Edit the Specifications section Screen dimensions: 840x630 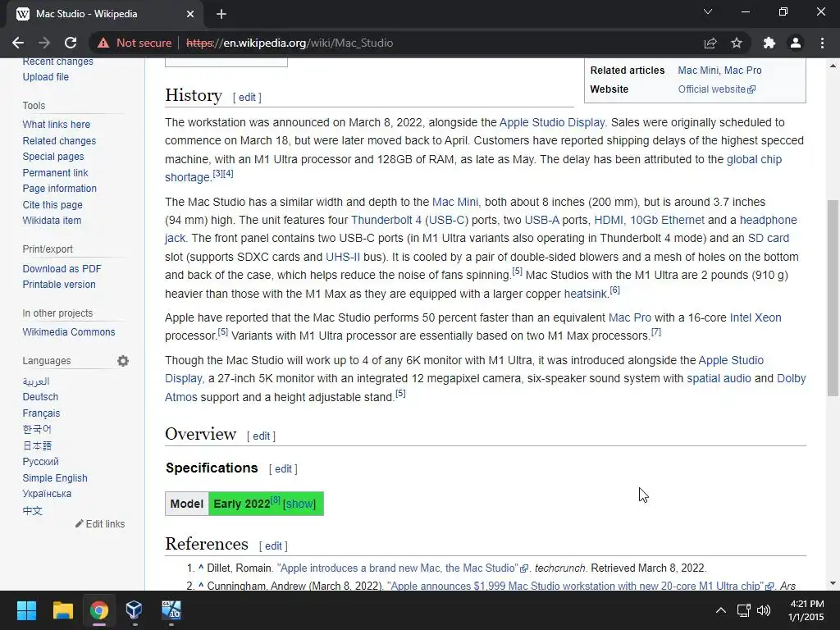[283, 469]
